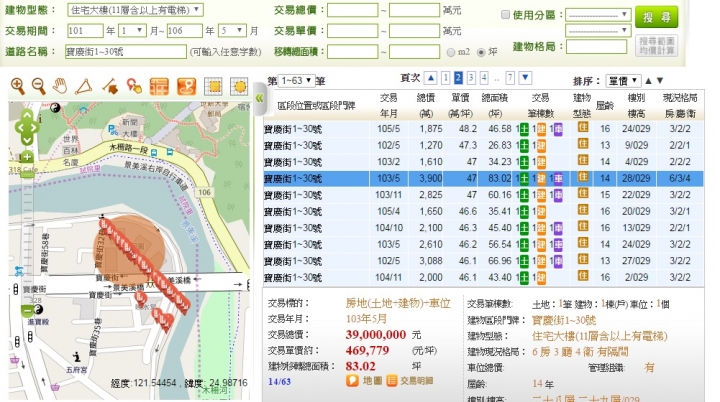Click the green 搜尋 search button
The width and height of the screenshot is (720, 402).
656,17
